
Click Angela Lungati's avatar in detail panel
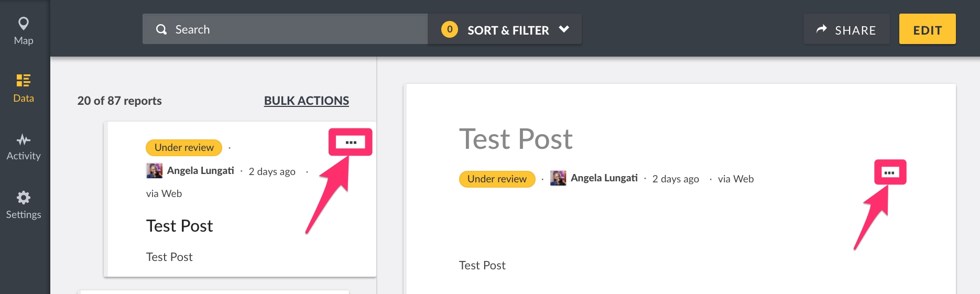pos(558,178)
